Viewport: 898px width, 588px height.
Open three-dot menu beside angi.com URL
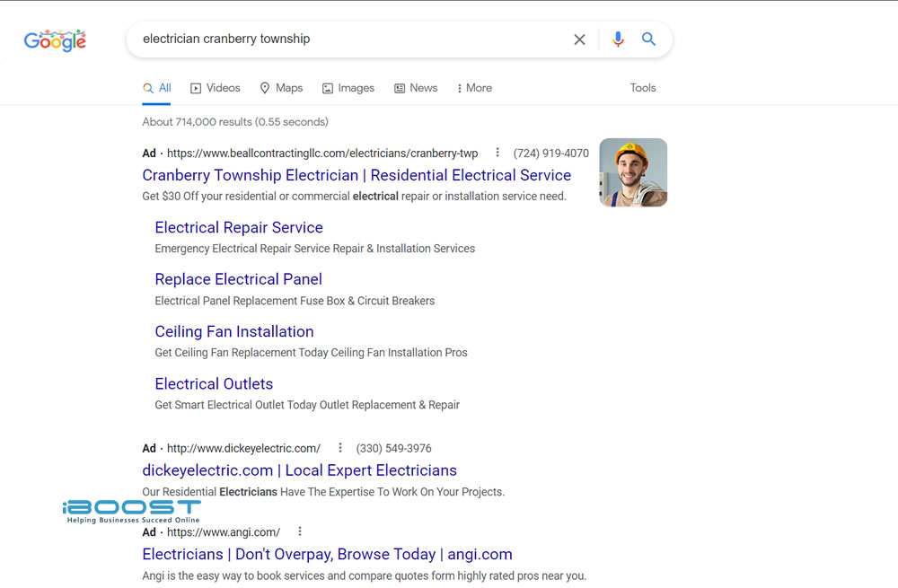pos(300,531)
